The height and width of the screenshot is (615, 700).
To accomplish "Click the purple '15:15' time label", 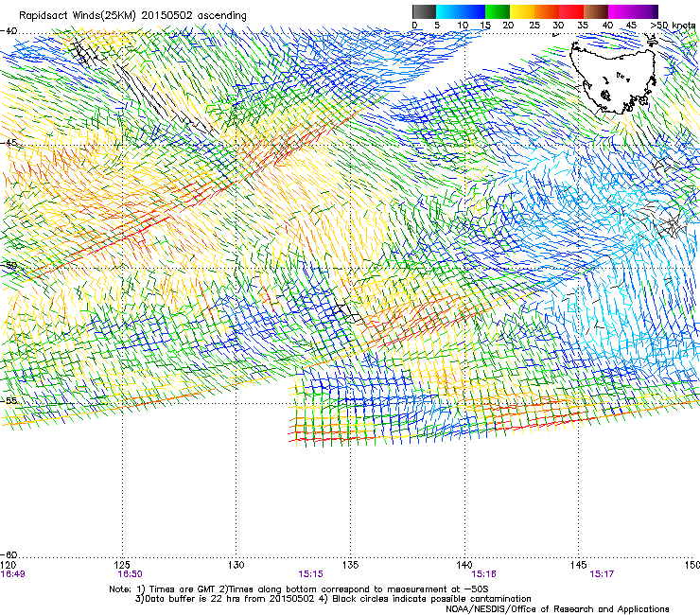I will pyautogui.click(x=310, y=574).
